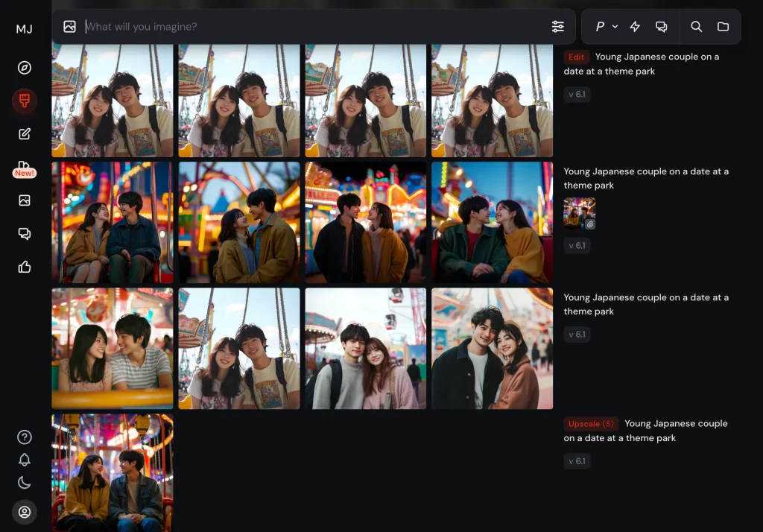Select the Create paintbrush icon in sidebar
The width and height of the screenshot is (763, 532).
point(25,101)
